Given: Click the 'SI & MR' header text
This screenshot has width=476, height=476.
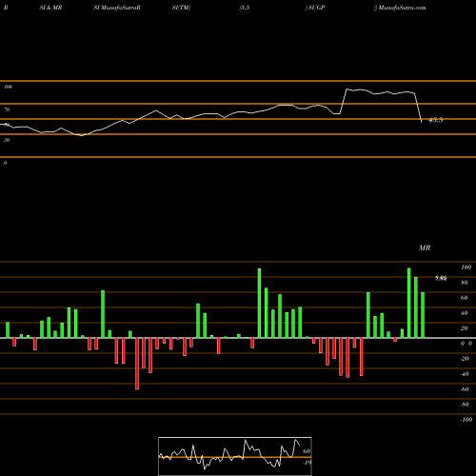Looking at the screenshot, I should (50, 8).
